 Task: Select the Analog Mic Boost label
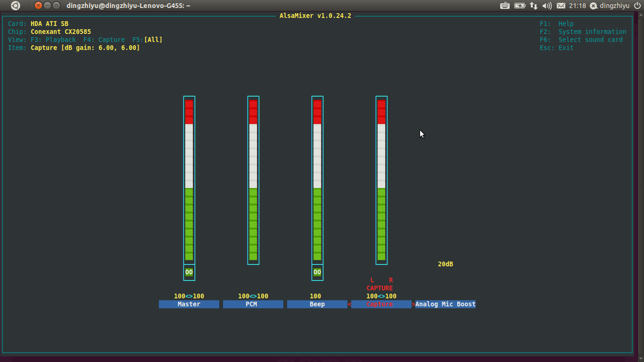pyautogui.click(x=446, y=304)
